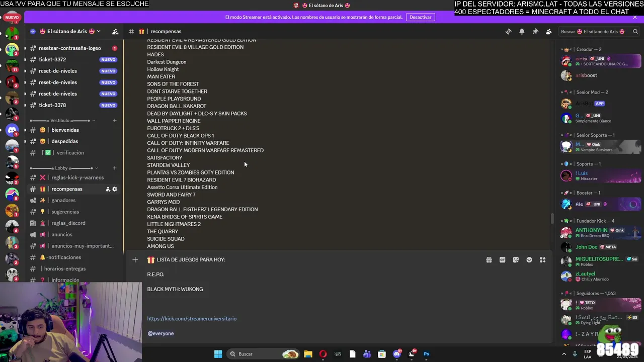Image resolution: width=644 pixels, height=362 pixels.
Task: Toggle the member list icon
Action: (548, 31)
